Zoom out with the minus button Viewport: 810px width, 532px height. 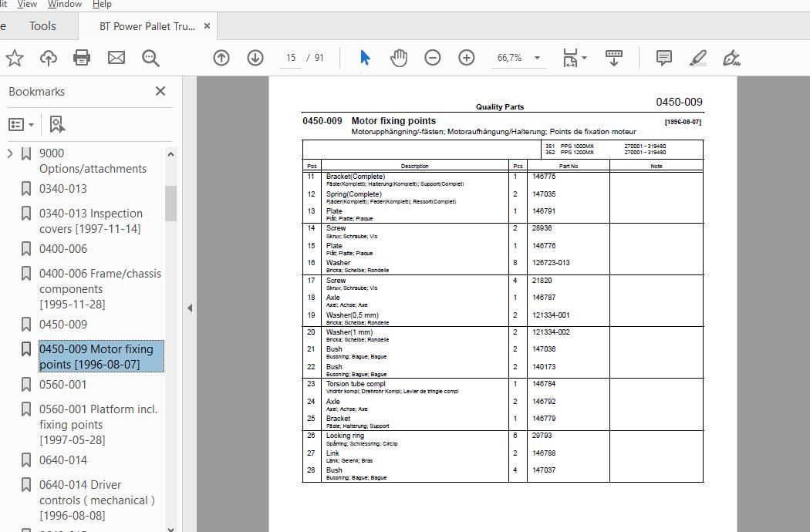pos(432,58)
